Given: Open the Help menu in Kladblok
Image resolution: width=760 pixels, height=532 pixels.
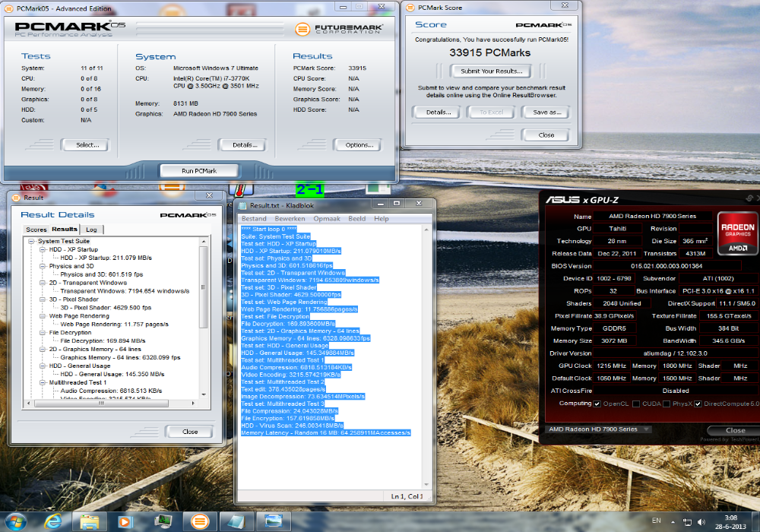Looking at the screenshot, I should [x=381, y=219].
